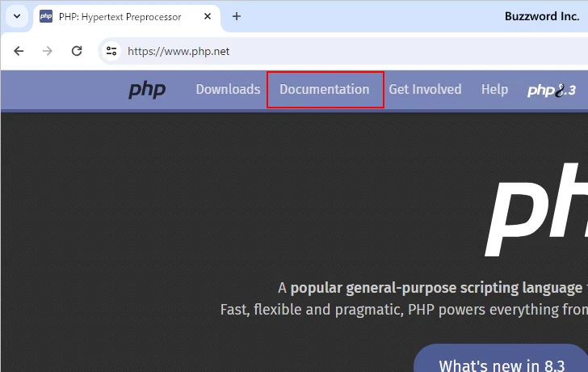Viewport: 588px width, 372px height.
Task: Open the tab search dropdown chevron
Action: [x=17, y=16]
